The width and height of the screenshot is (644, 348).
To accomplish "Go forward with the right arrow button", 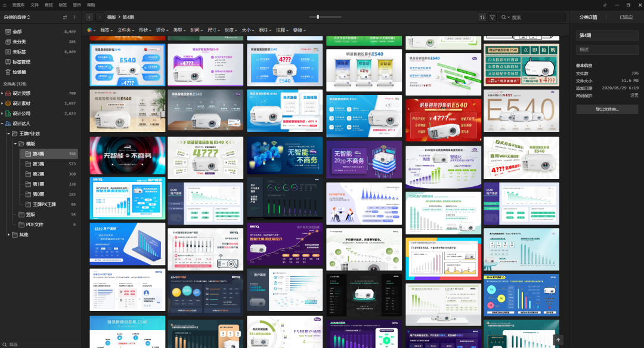I will click(100, 17).
